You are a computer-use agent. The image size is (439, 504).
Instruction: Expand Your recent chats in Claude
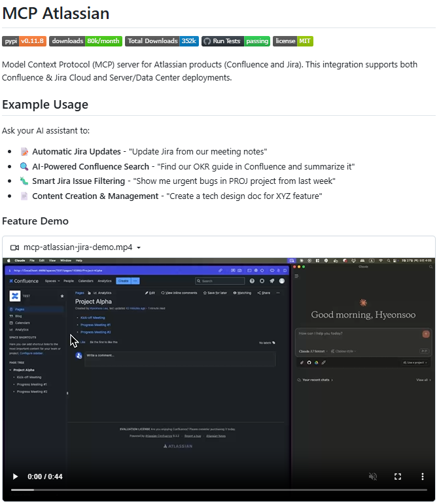point(315,380)
